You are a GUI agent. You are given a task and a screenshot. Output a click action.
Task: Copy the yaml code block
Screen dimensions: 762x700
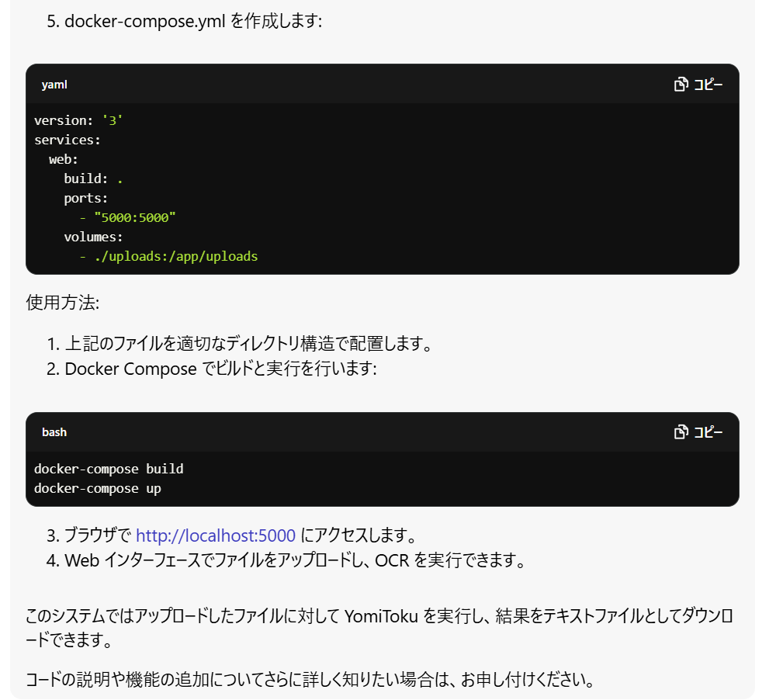pos(698,85)
